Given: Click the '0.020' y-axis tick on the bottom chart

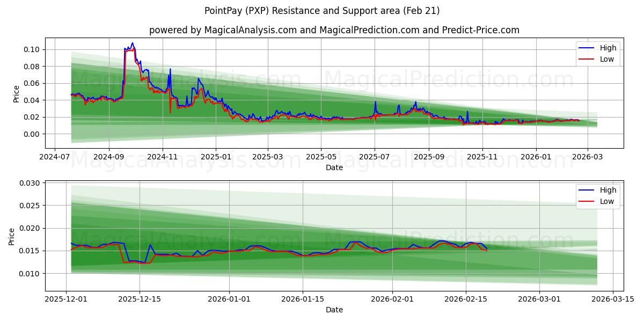Looking at the screenshot, I should (31, 228).
